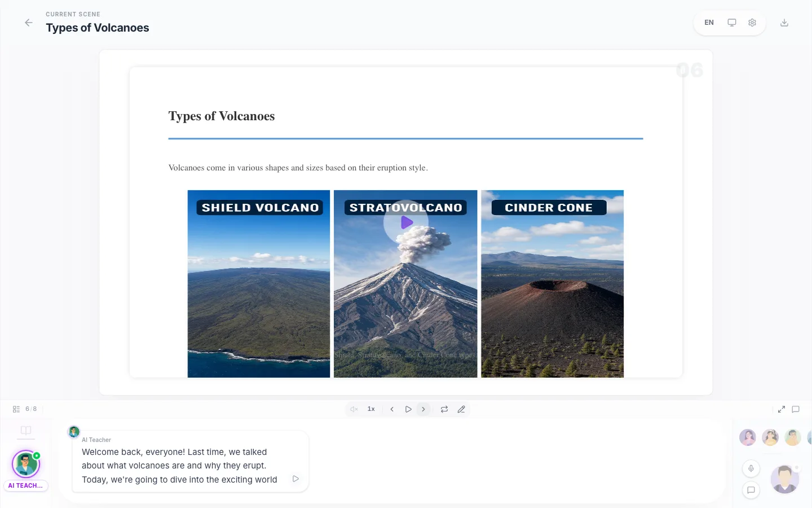Click the slide heading Types of Volcanoes

click(222, 116)
